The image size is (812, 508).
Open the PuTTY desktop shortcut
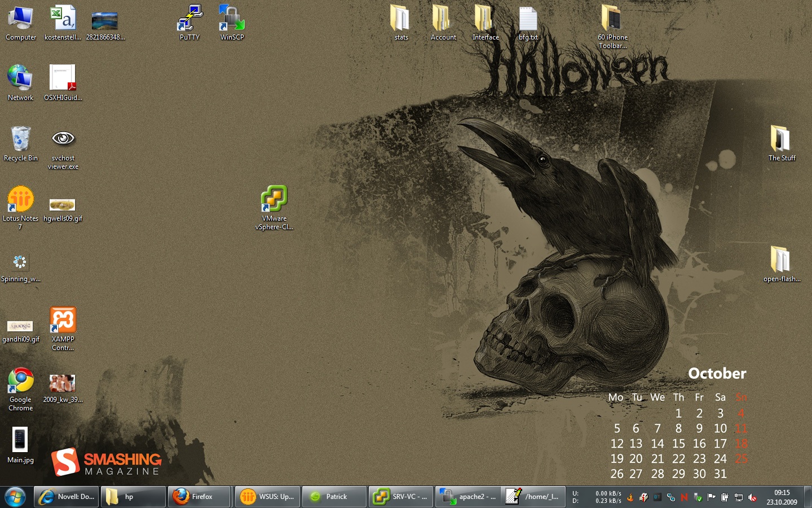click(189, 20)
